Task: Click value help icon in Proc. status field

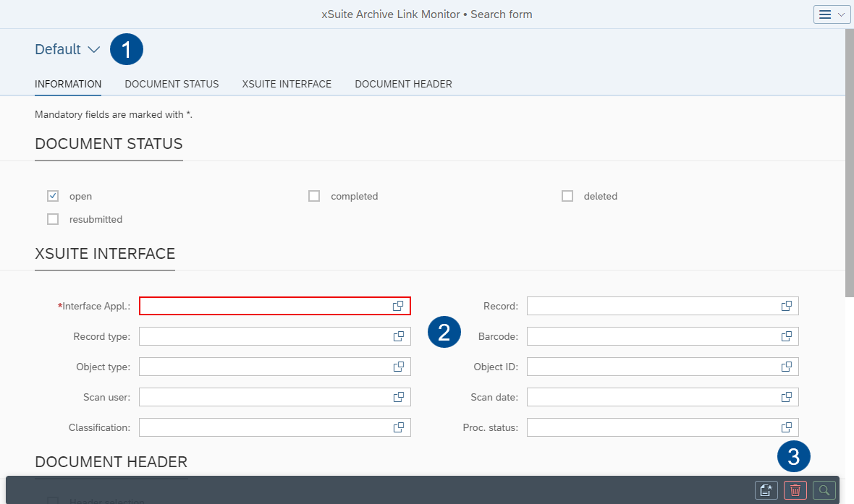Action: click(x=786, y=427)
